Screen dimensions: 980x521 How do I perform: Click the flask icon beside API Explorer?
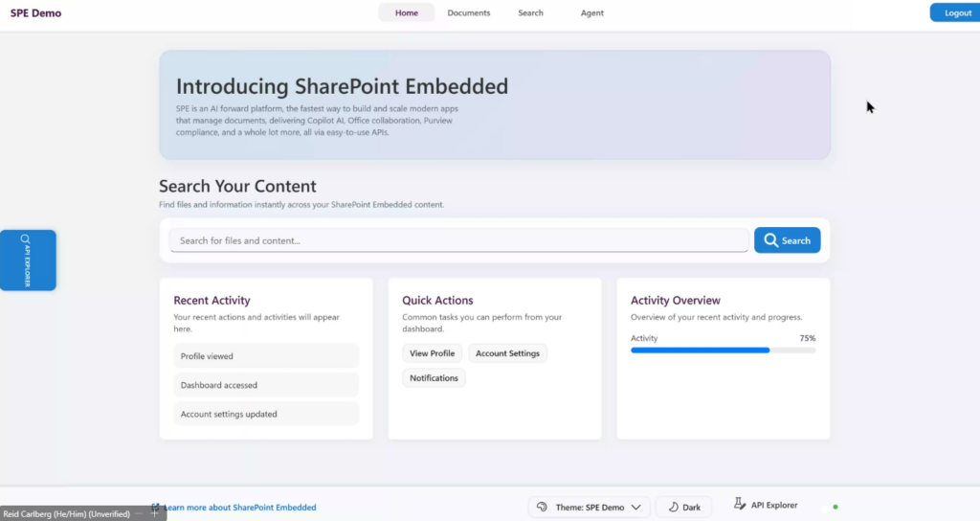pyautogui.click(x=740, y=504)
